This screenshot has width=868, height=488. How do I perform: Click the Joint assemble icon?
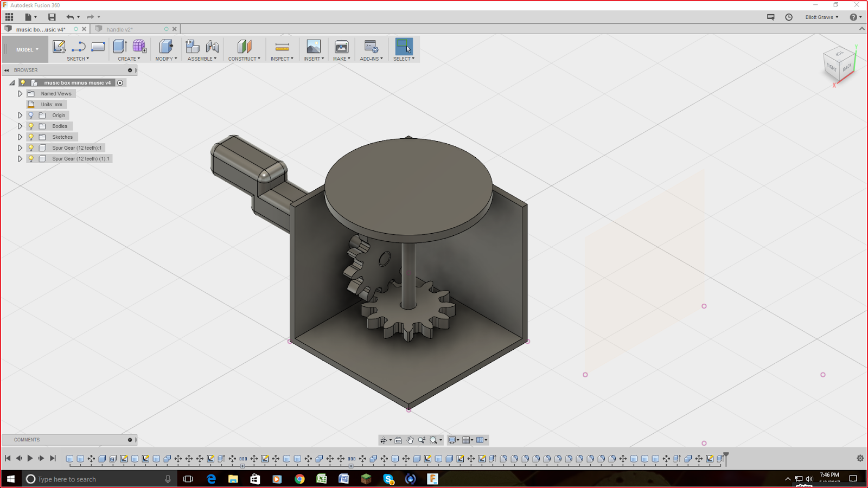pos(213,47)
